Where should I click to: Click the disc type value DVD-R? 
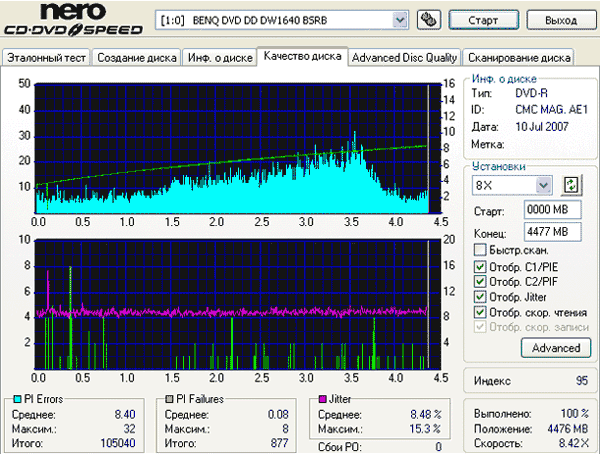[532, 93]
